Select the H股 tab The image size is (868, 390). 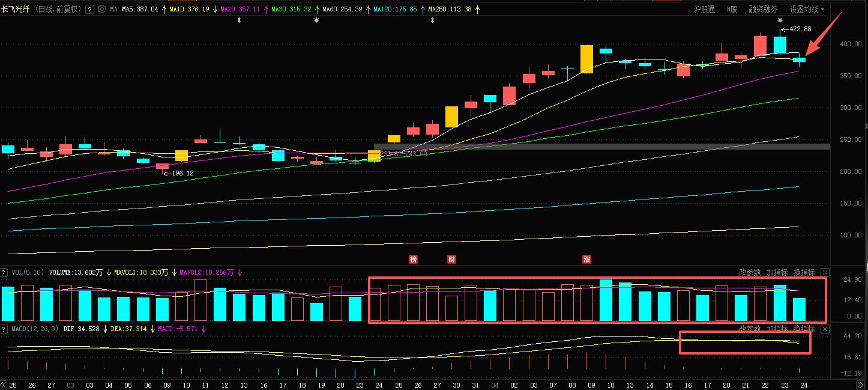coord(732,9)
